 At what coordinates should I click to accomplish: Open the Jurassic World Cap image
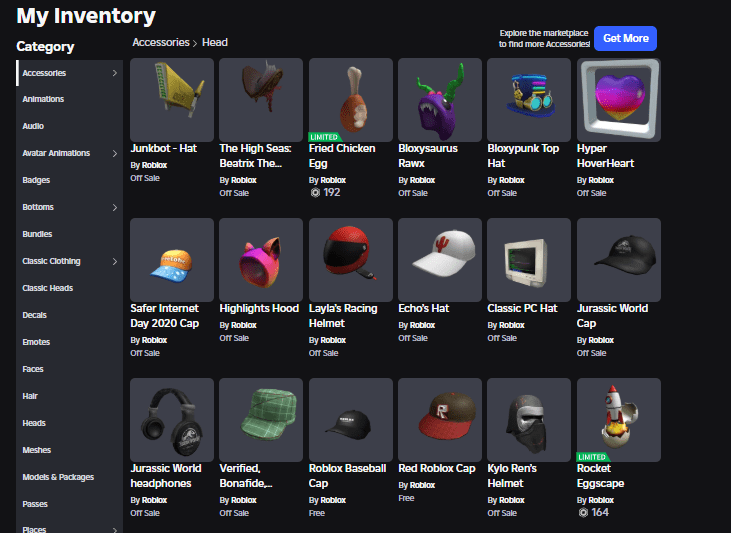[x=619, y=260]
